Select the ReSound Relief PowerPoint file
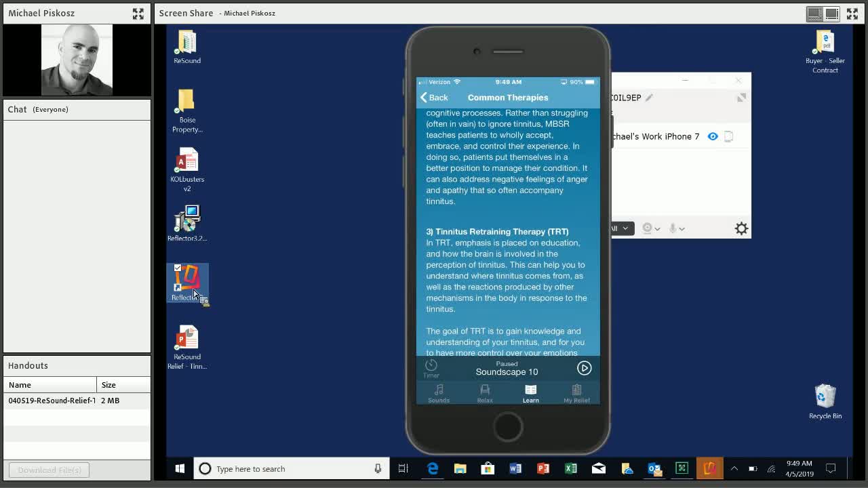Viewport: 868px width, 488px height. click(186, 348)
